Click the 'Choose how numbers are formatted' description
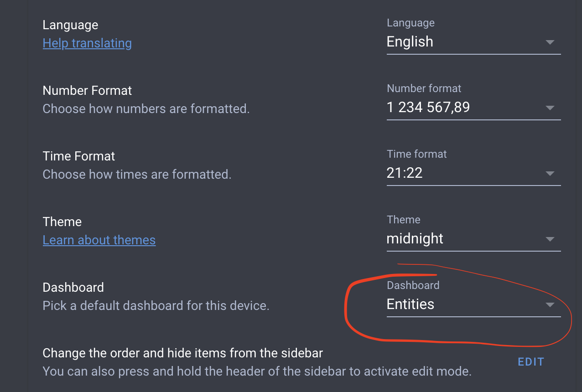Viewport: 582px width, 392px height. pos(146,109)
